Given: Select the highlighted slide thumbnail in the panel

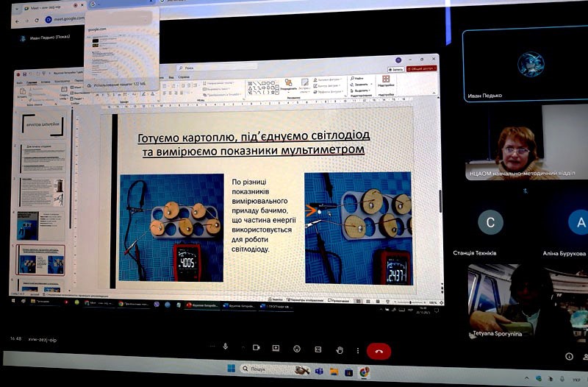Looking at the screenshot, I should point(40,259).
